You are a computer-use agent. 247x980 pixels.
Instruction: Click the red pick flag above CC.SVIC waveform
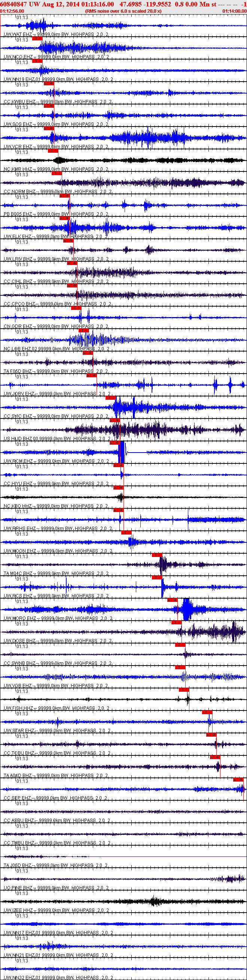(x=110, y=398)
